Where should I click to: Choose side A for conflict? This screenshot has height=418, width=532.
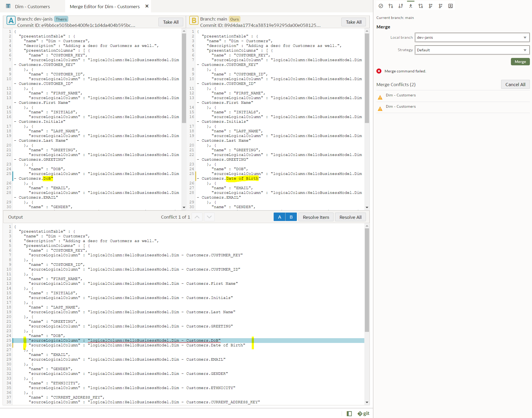click(x=279, y=217)
